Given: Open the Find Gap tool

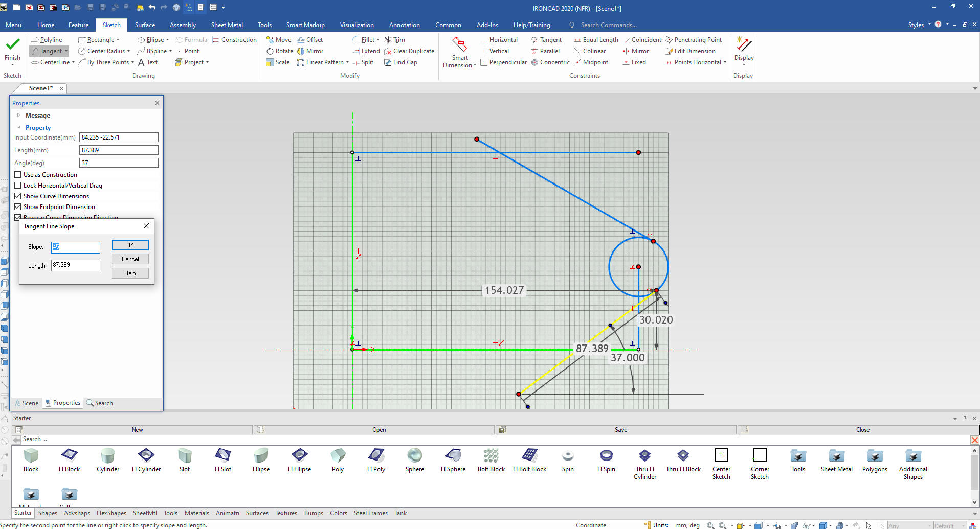Looking at the screenshot, I should [x=400, y=62].
